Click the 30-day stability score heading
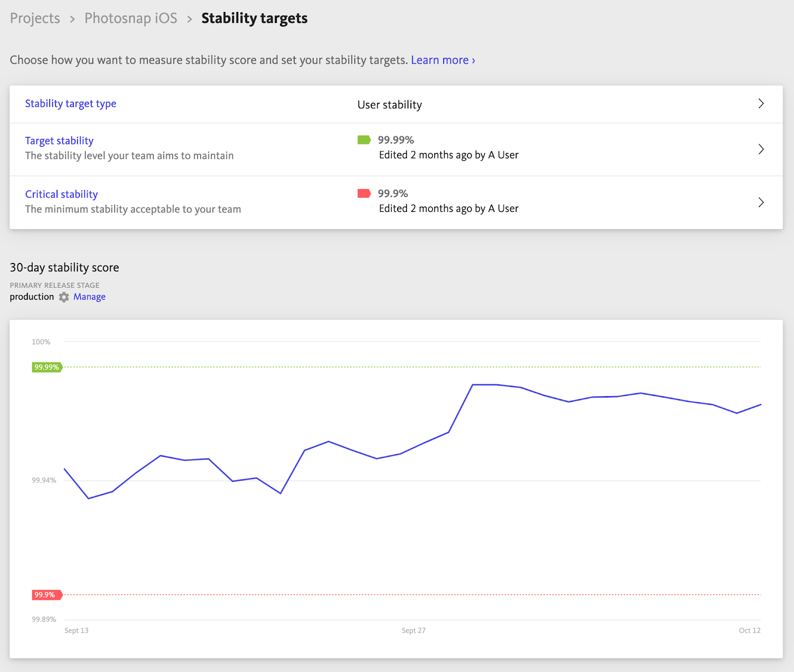This screenshot has height=672, width=794. (x=65, y=268)
